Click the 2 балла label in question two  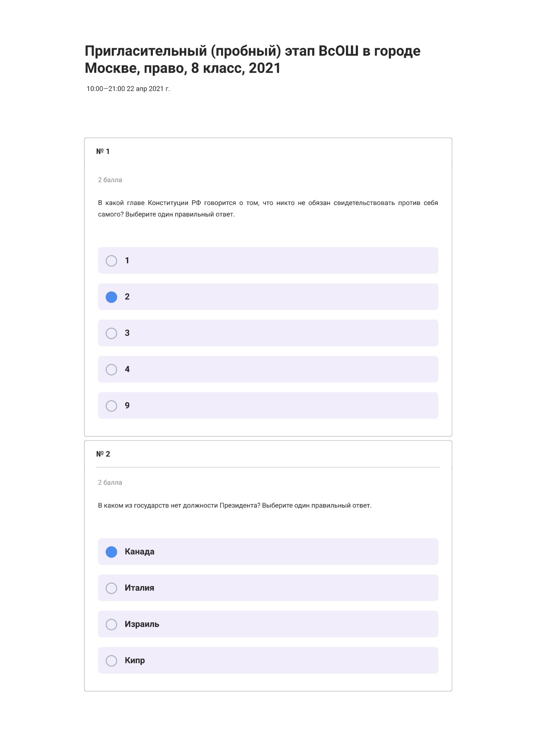pos(110,482)
